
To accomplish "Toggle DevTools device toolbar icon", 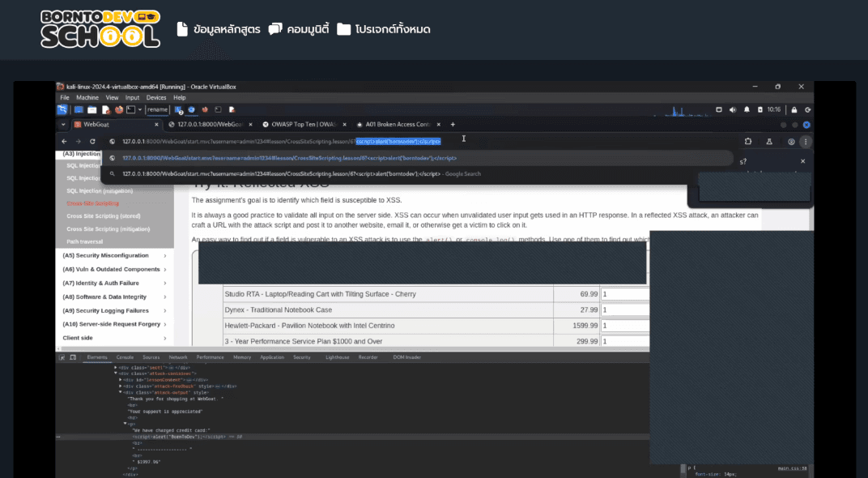I will [x=73, y=357].
